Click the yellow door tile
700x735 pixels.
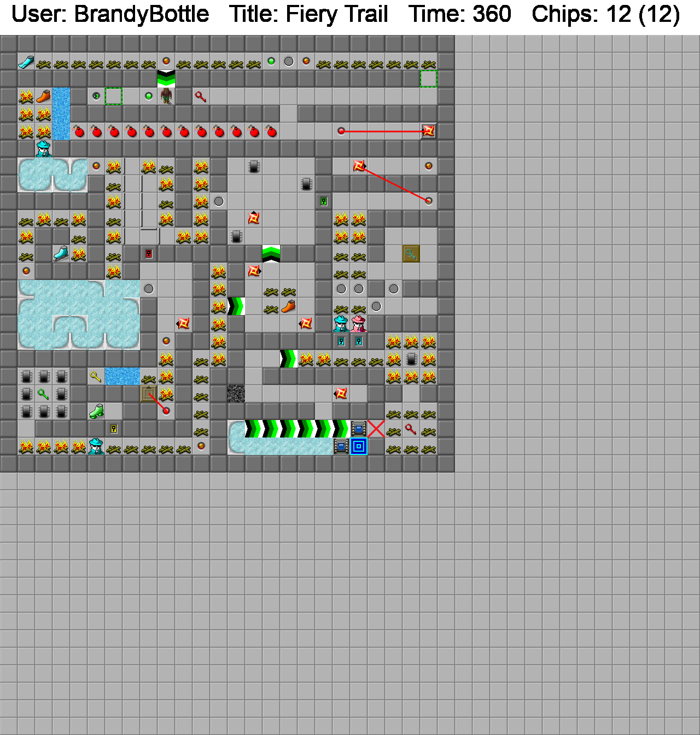pyautogui.click(x=114, y=429)
